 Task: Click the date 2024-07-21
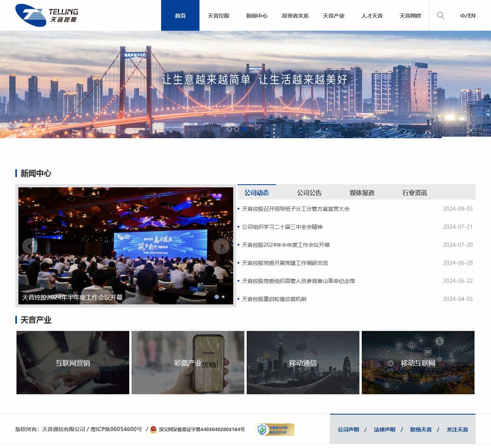pyautogui.click(x=458, y=227)
